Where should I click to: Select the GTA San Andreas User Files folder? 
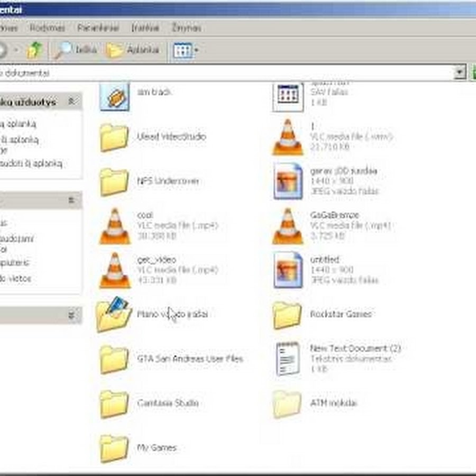(171, 359)
